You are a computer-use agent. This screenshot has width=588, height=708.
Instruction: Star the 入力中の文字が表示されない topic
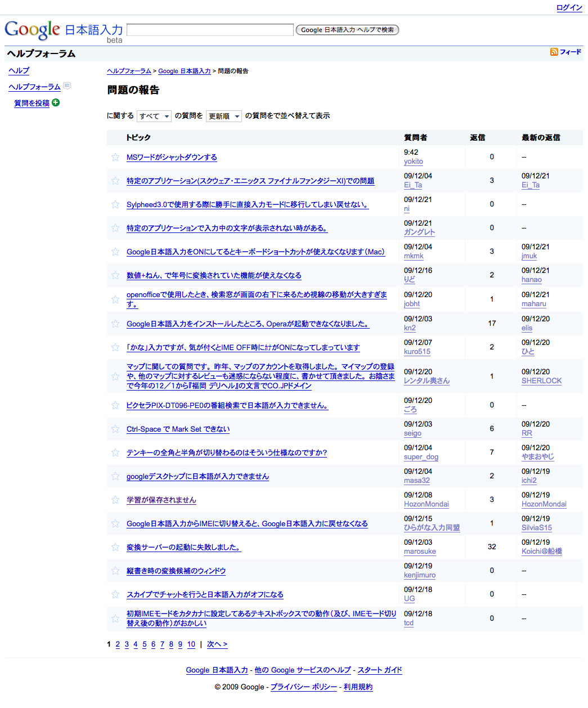pos(115,228)
